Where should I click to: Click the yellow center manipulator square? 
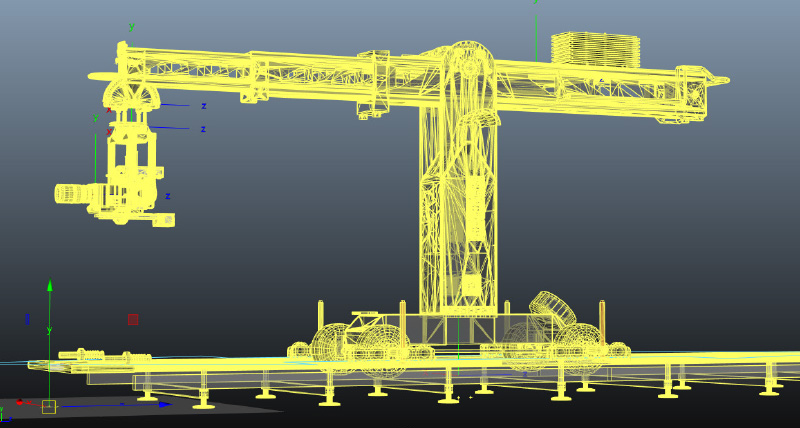coord(48,406)
